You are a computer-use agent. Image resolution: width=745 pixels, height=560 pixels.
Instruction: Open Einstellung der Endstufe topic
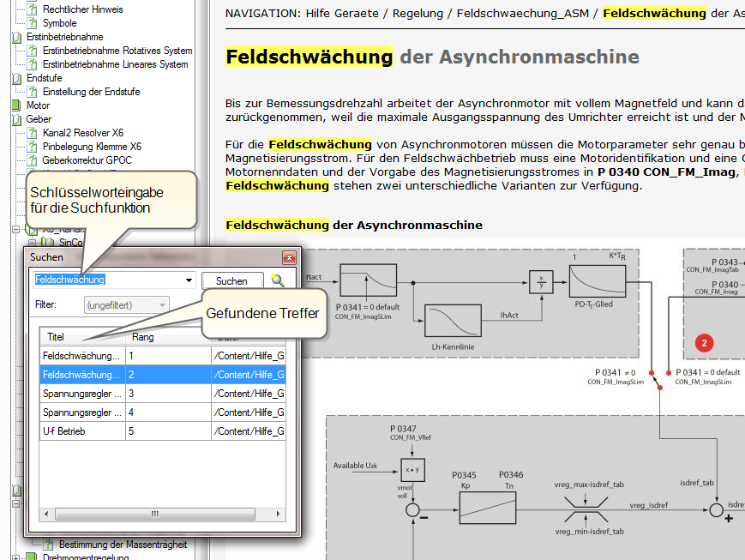[91, 92]
